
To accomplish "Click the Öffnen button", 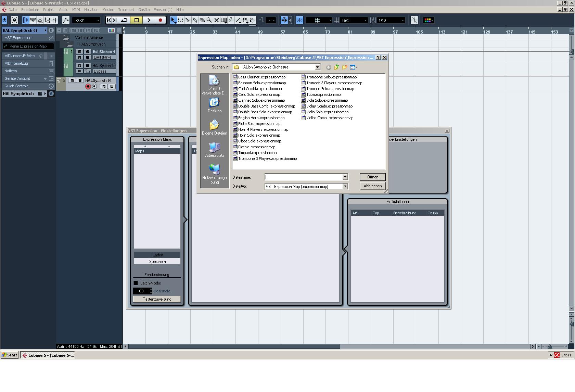I will (372, 177).
